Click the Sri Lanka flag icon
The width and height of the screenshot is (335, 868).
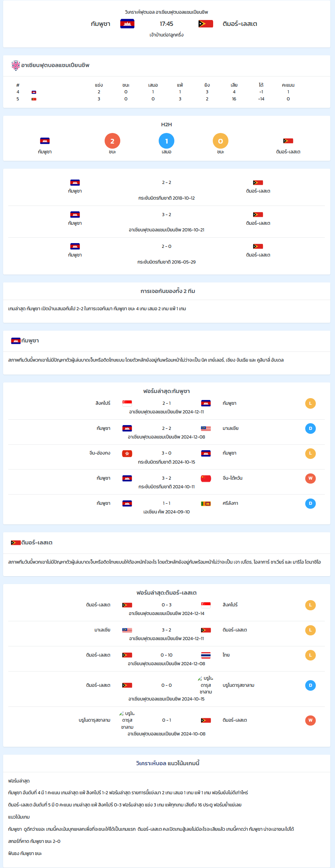click(206, 504)
